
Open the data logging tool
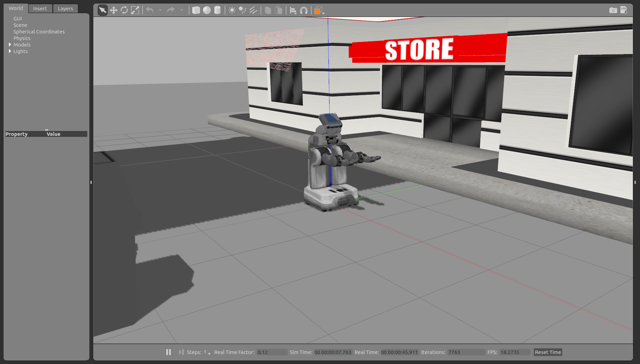(x=624, y=10)
